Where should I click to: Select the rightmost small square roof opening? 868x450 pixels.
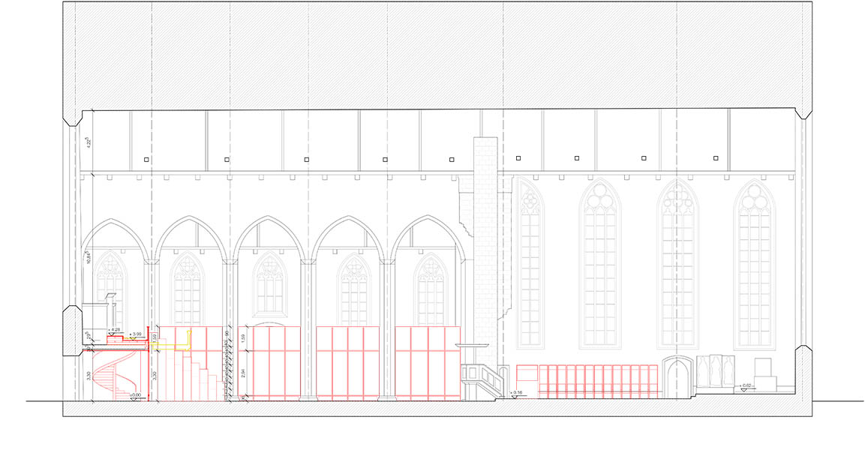(x=716, y=158)
